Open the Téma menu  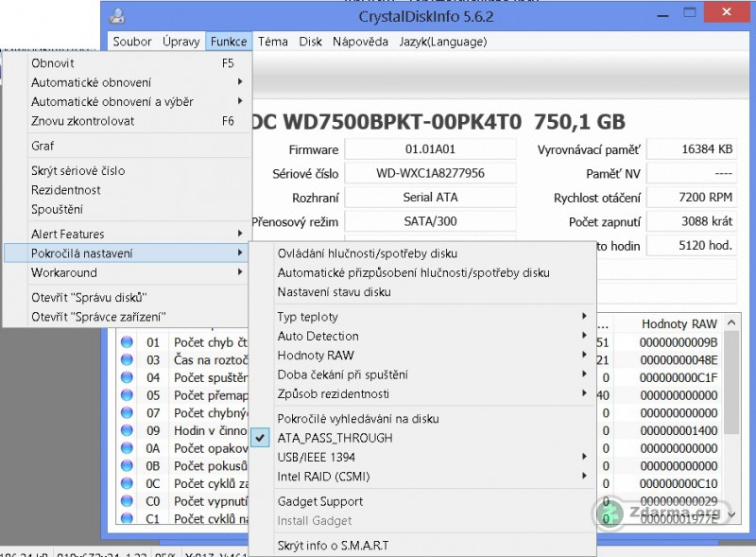coord(272,42)
